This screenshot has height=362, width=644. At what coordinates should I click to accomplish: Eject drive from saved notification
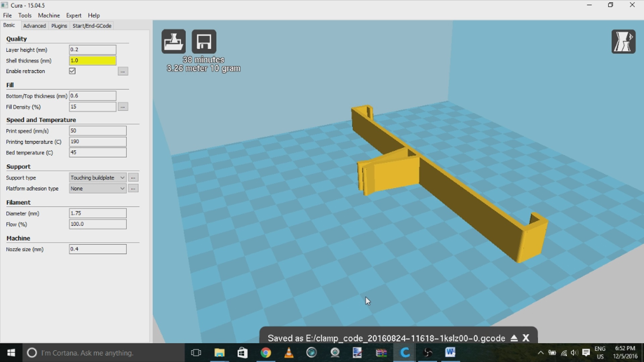(514, 338)
